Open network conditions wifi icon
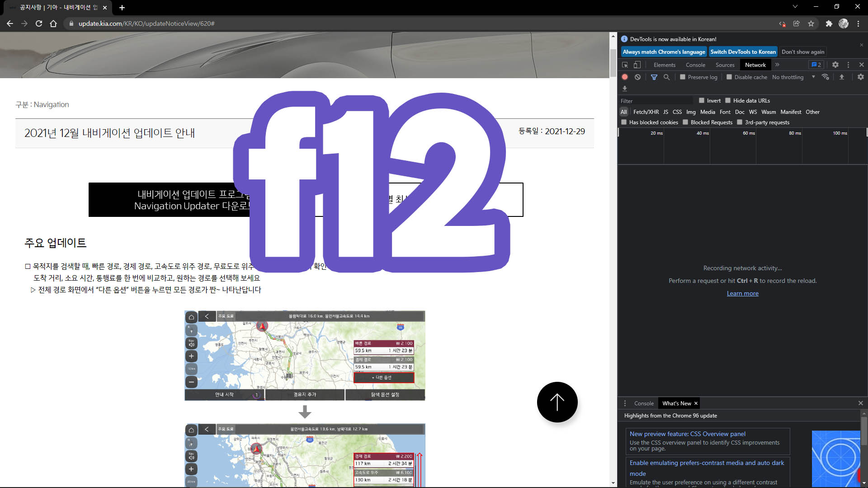 tap(826, 77)
